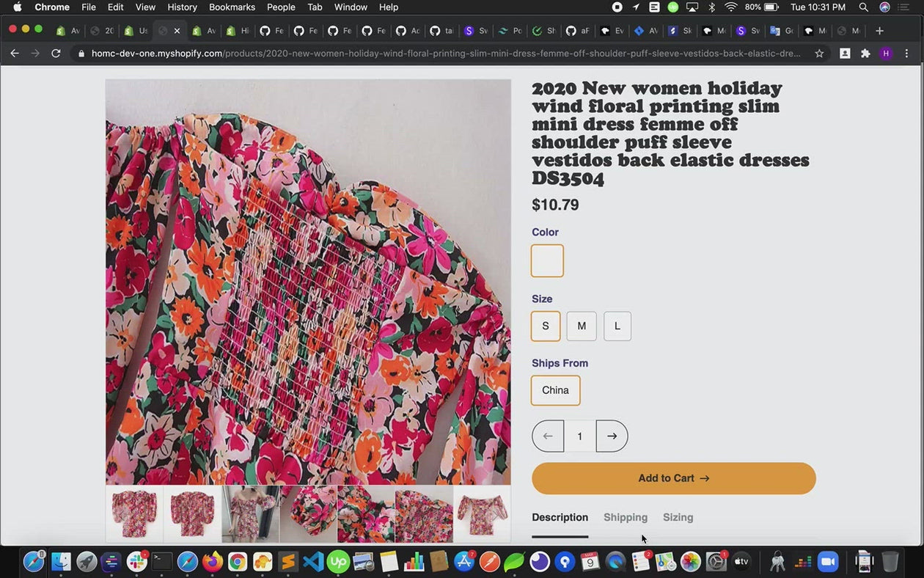Click the Add to Cart button
This screenshot has width=924, height=578.
click(673, 478)
